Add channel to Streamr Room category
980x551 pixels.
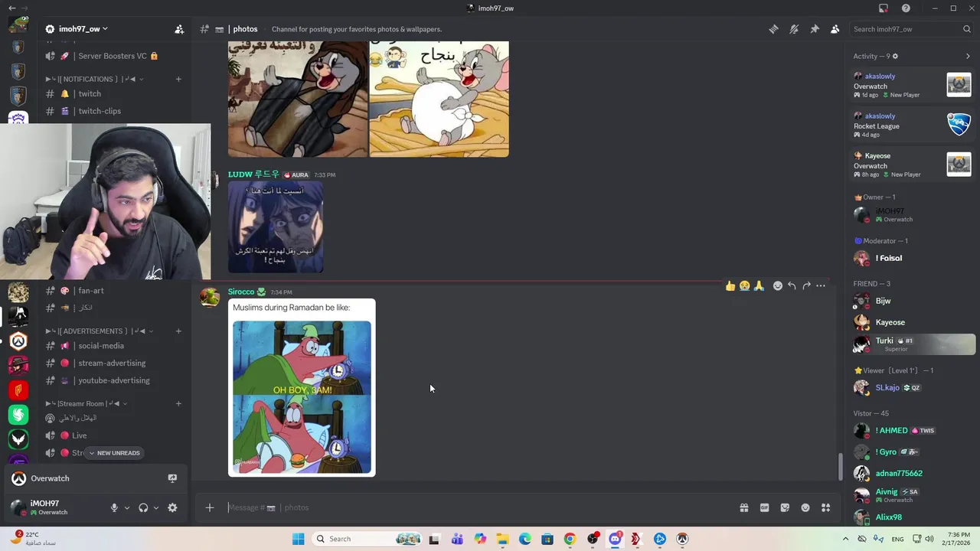[x=178, y=403]
